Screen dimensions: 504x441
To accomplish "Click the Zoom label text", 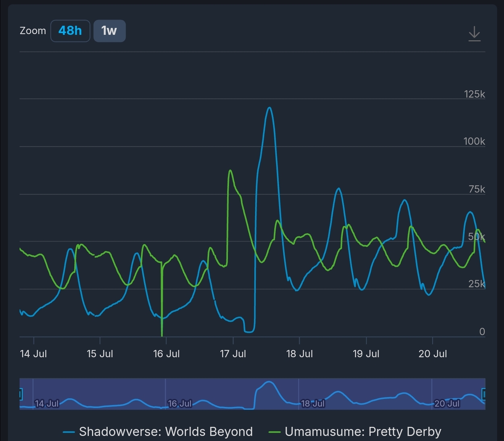I will click(33, 31).
